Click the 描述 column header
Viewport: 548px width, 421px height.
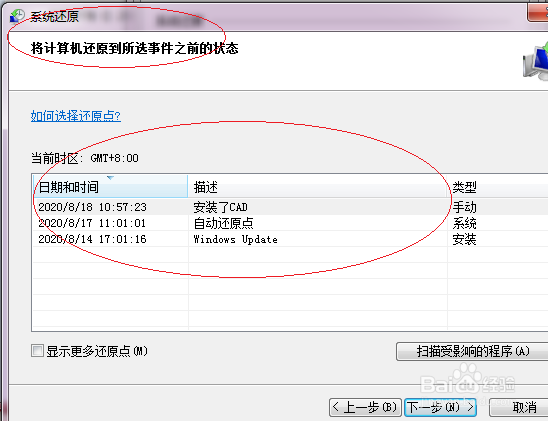point(318,187)
